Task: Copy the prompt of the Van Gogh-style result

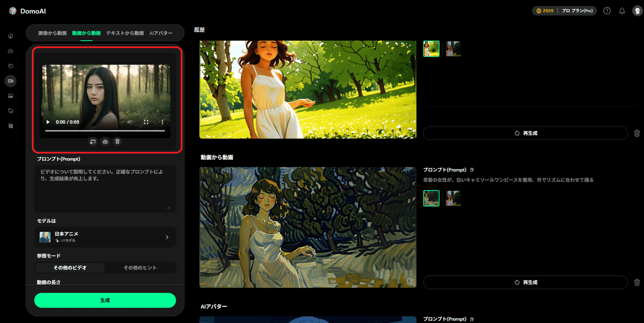Action: coord(471,170)
